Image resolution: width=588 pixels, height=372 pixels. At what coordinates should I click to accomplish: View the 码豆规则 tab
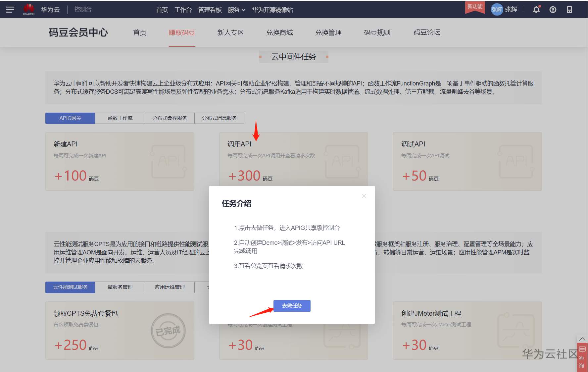(x=377, y=32)
